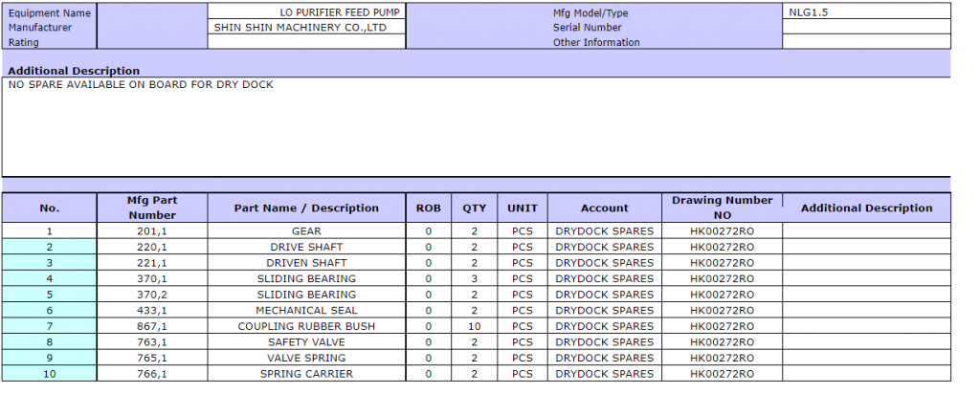Click the Drawing Number NO column header
Screen dimensions: 980x394
click(722, 208)
